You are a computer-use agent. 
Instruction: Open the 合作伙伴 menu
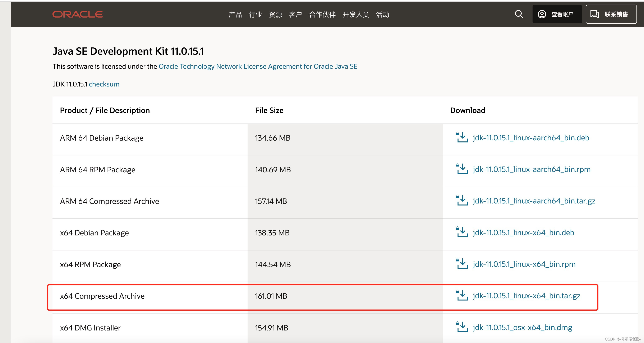click(x=322, y=14)
